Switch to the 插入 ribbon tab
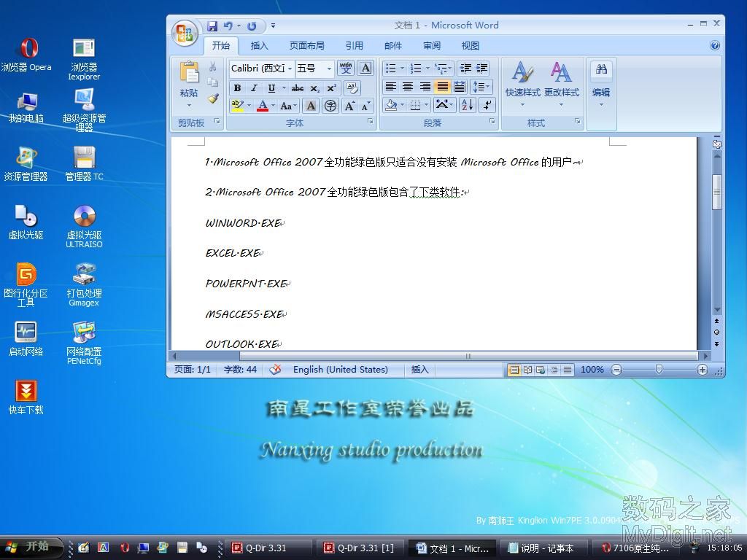This screenshot has height=560, width=747. click(x=259, y=45)
